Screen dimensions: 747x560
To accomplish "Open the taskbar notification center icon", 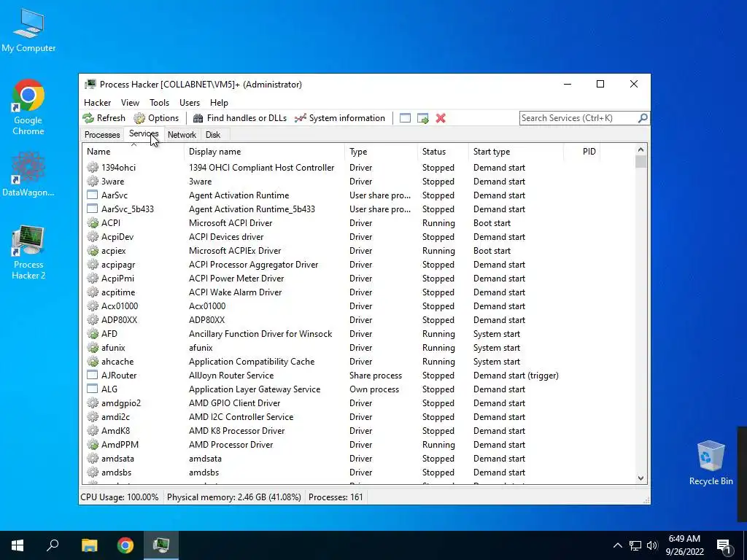I will pos(723,545).
